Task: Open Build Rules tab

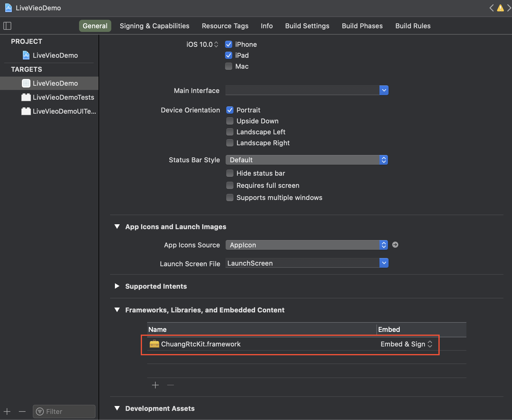Action: coord(413,26)
